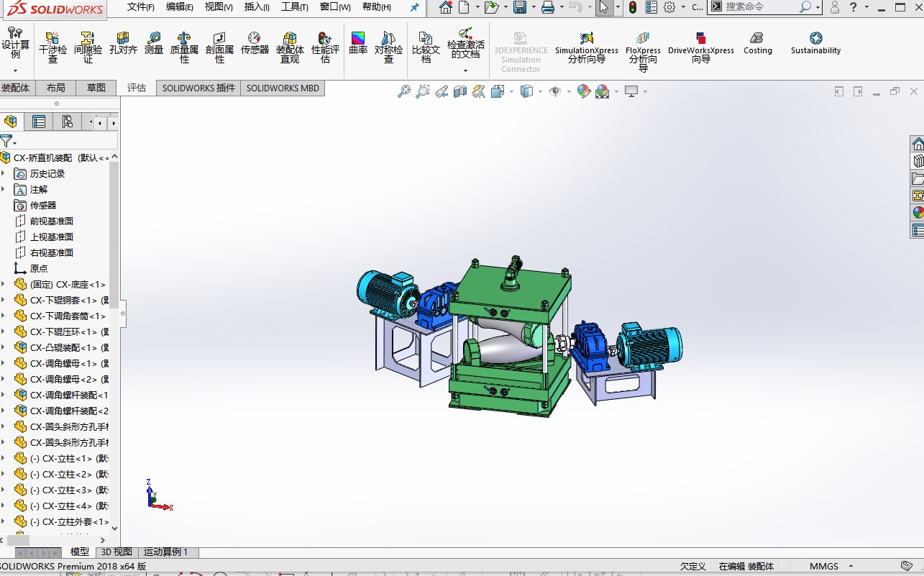Expand the CX-凸辊装配<1> subassembly

pyautogui.click(x=3, y=347)
